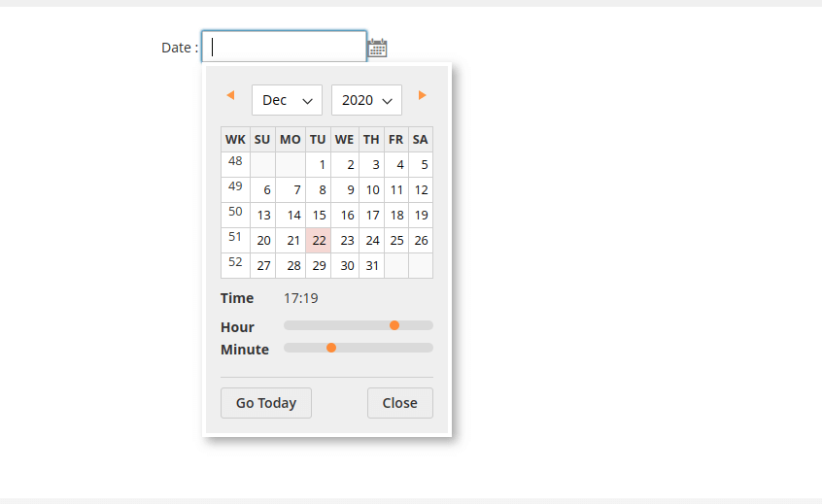Viewport: 822px width, 504px height.
Task: Pick Saturday the 5th
Action: [422, 165]
